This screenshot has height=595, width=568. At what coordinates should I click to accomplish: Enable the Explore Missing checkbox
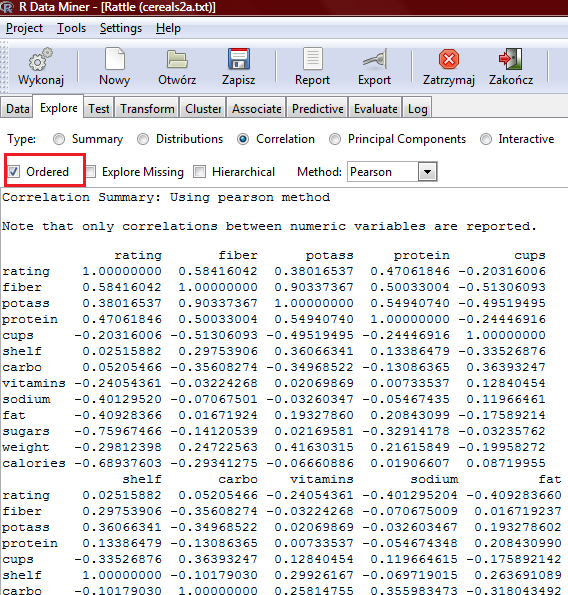pyautogui.click(x=90, y=172)
